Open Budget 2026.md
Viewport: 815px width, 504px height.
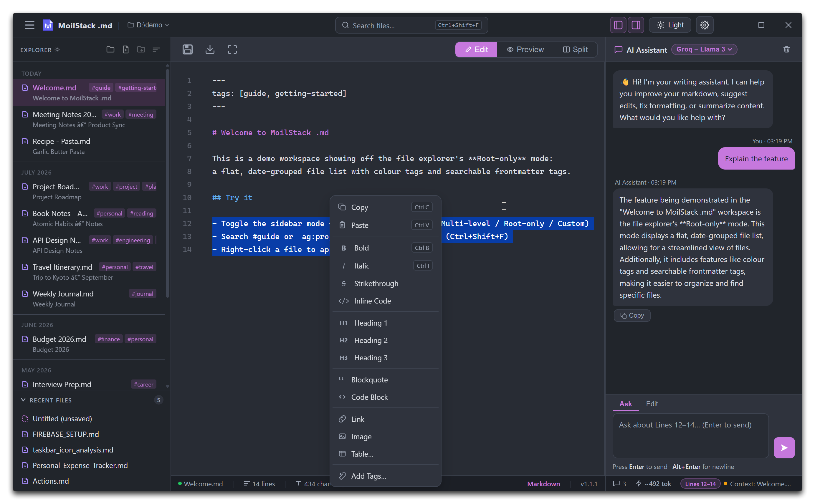(89, 344)
